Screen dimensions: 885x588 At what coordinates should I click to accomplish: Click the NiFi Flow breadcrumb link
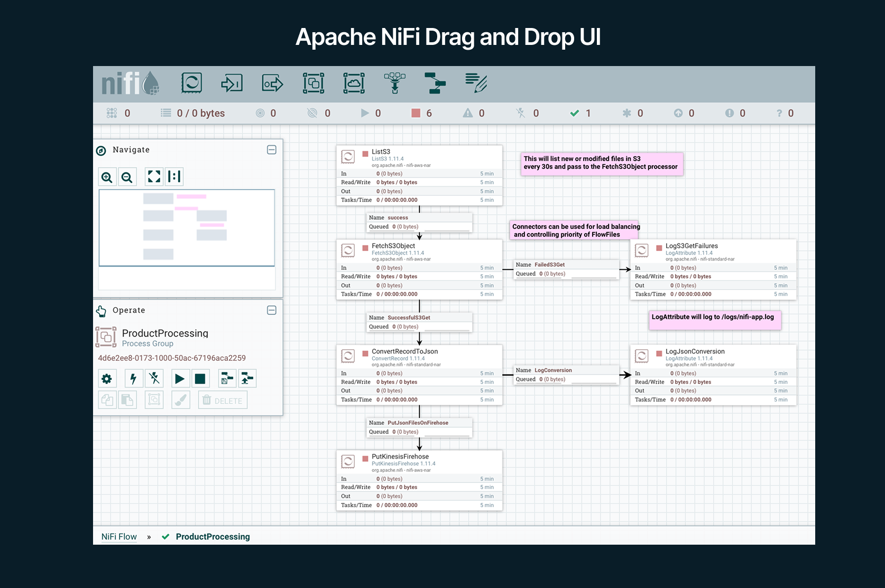point(119,537)
